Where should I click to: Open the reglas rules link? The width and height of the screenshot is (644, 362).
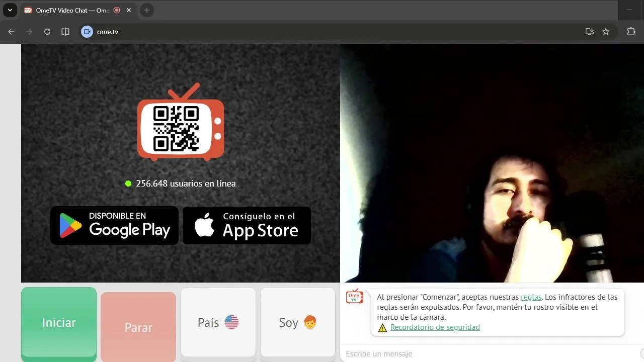tap(531, 297)
